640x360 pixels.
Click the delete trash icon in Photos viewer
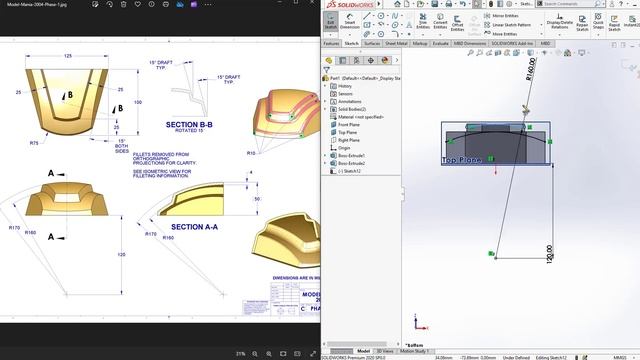[124, 4]
